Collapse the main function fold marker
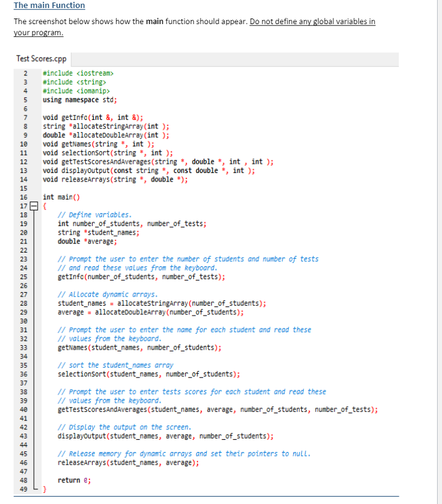Screen dimensions: 442x504 (34, 206)
